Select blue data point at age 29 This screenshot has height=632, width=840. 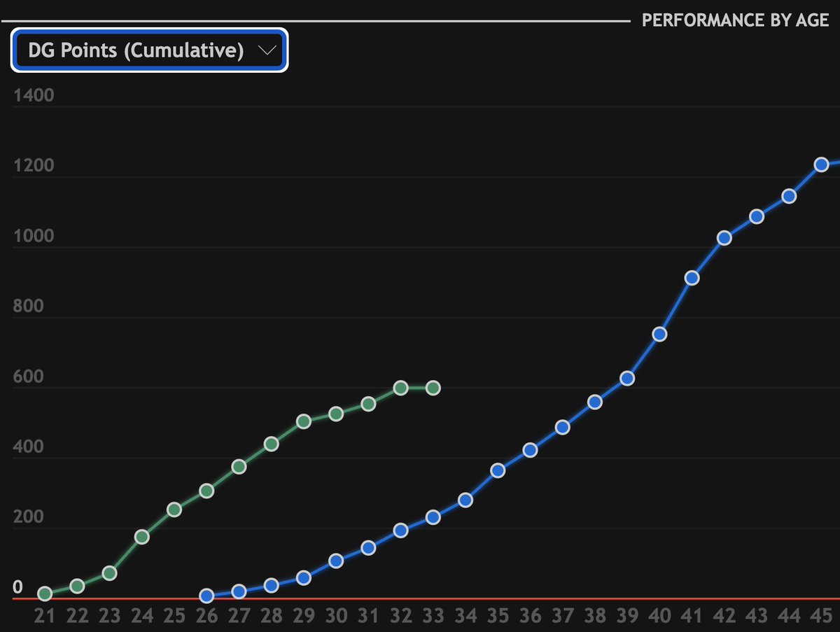pyautogui.click(x=304, y=578)
